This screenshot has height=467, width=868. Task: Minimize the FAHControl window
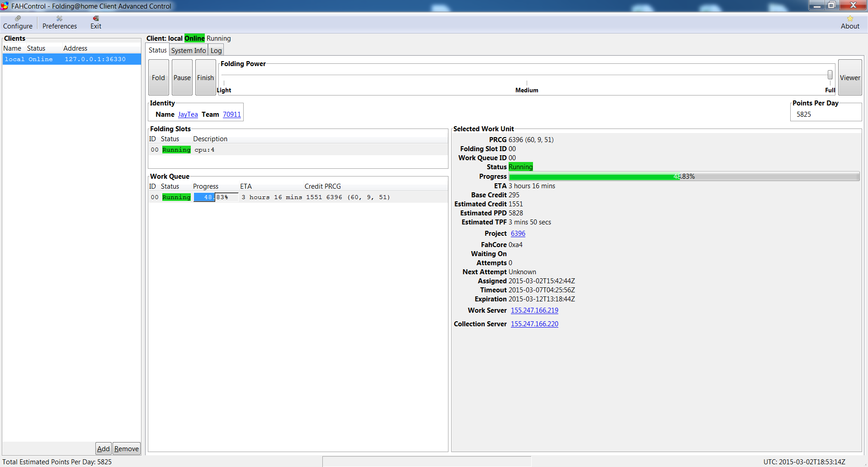817,5
